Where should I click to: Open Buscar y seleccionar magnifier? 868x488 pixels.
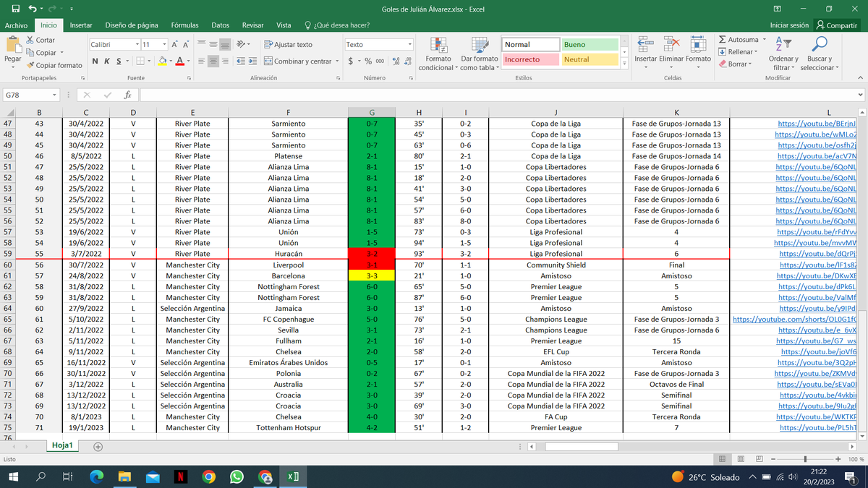820,53
